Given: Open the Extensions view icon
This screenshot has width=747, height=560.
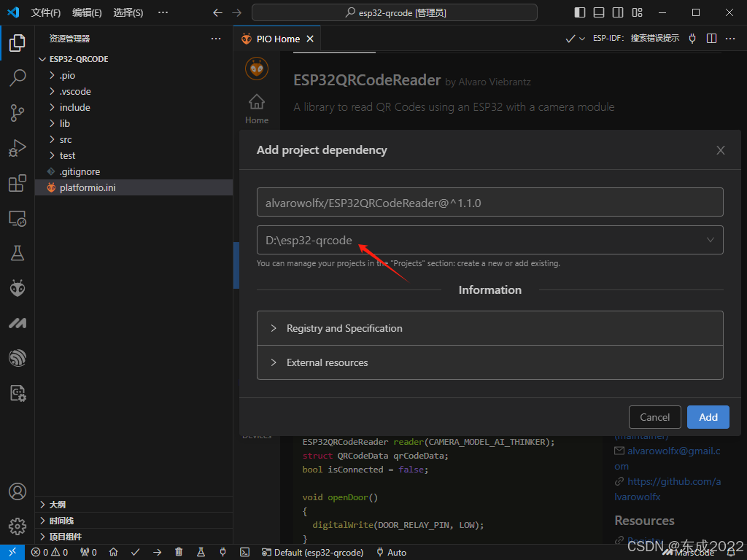Looking at the screenshot, I should coord(18,183).
